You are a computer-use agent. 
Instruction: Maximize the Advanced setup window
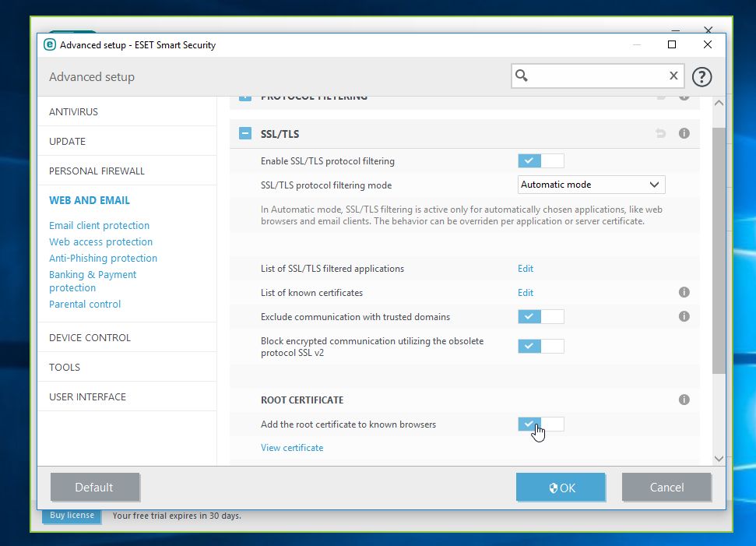coord(672,44)
